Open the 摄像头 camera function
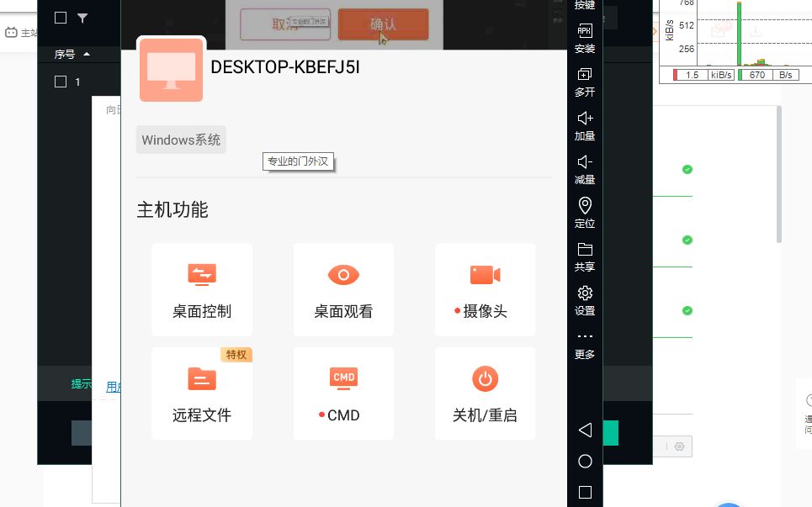This screenshot has height=507, width=812. pos(485,289)
